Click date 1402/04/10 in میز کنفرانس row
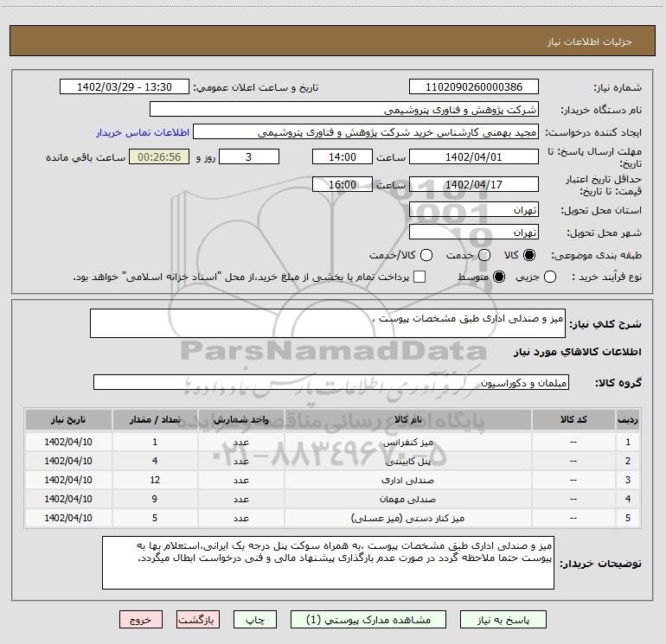666x644 pixels. pos(68,442)
